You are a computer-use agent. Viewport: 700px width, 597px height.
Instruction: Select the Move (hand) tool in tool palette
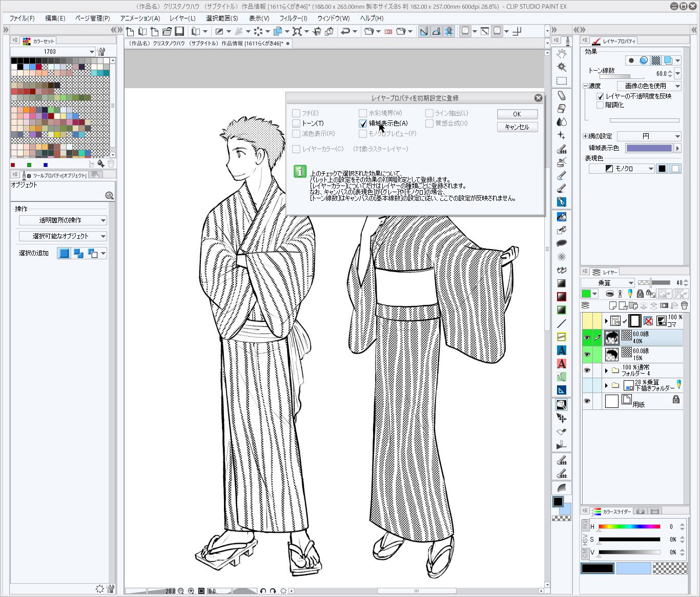562,54
